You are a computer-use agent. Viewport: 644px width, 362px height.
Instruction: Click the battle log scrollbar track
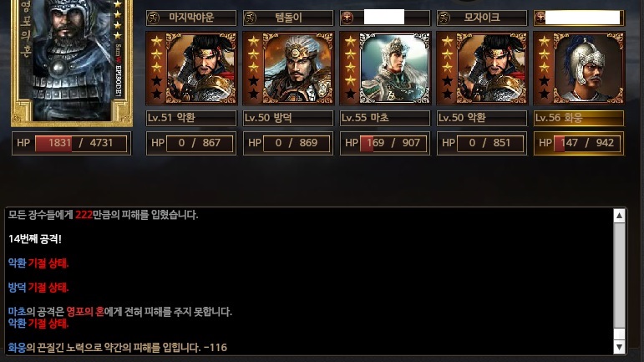point(619,282)
